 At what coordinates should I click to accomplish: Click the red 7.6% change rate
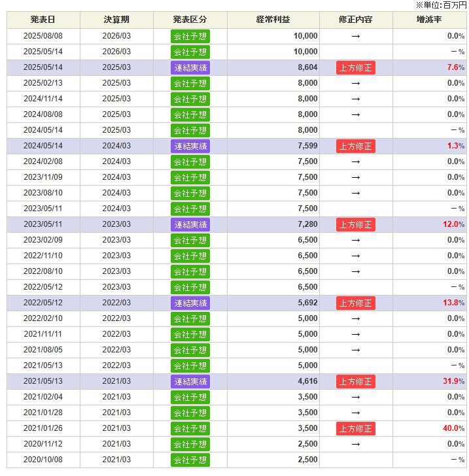[x=456, y=67]
